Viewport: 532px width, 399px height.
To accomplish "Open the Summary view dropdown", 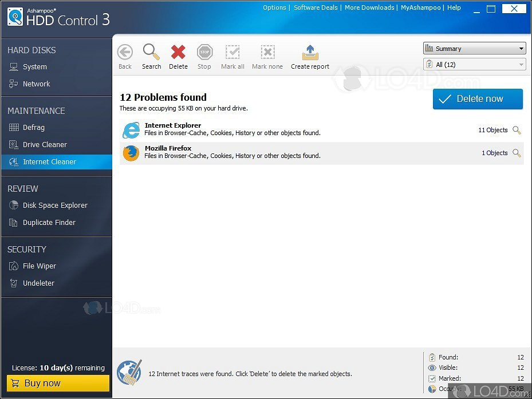I will coord(474,49).
